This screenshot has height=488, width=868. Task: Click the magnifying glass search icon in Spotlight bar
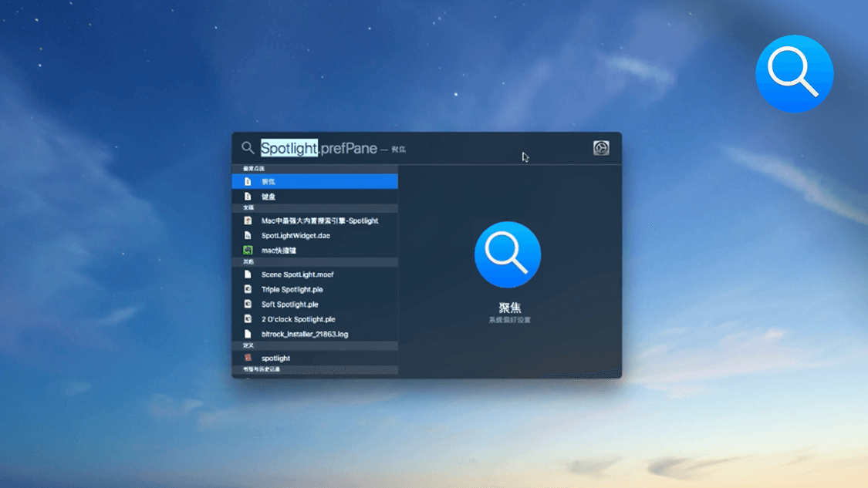pyautogui.click(x=248, y=147)
